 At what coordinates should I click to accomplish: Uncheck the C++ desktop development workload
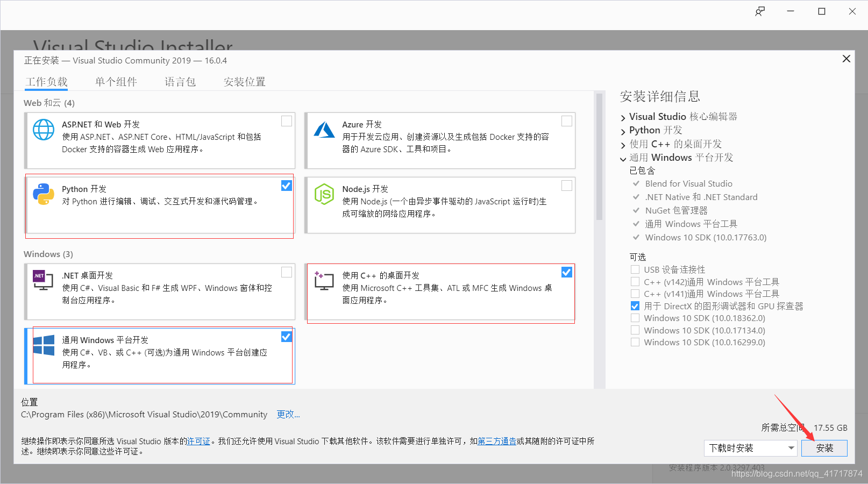coord(567,272)
